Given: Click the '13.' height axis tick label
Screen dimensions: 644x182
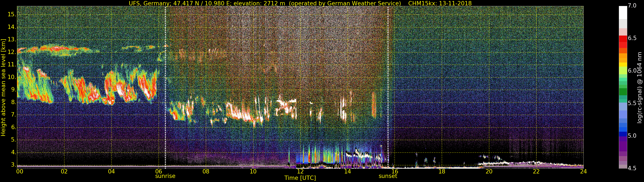Looking at the screenshot, I should pyautogui.click(x=12, y=40).
